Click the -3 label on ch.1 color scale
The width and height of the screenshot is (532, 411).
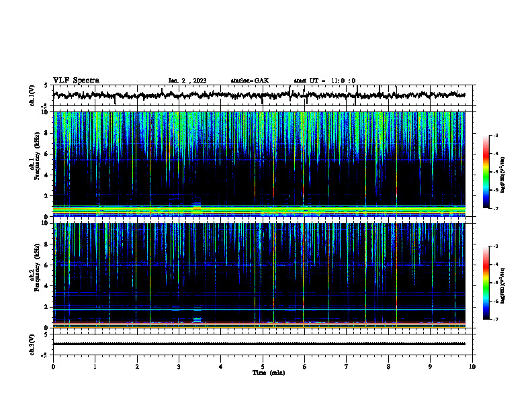(496, 135)
